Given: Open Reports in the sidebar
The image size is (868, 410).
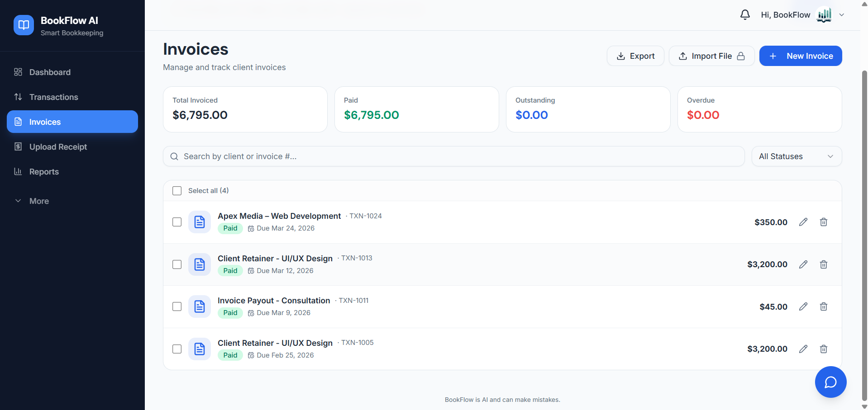Looking at the screenshot, I should pyautogui.click(x=72, y=172).
